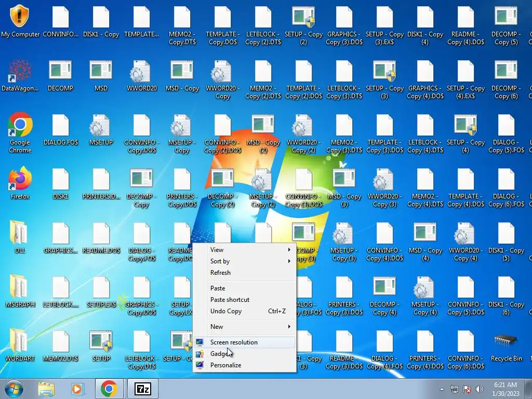Select the WORDART folder icon

pyautogui.click(x=20, y=345)
